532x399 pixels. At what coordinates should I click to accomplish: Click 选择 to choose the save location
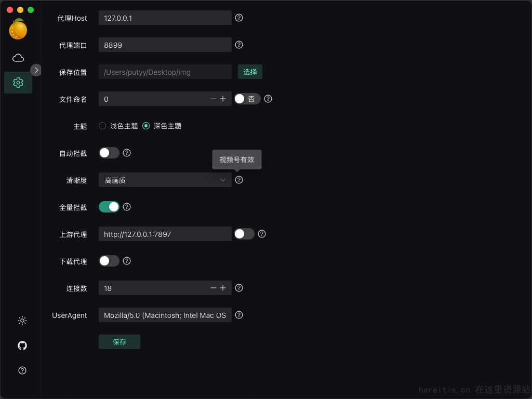250,72
